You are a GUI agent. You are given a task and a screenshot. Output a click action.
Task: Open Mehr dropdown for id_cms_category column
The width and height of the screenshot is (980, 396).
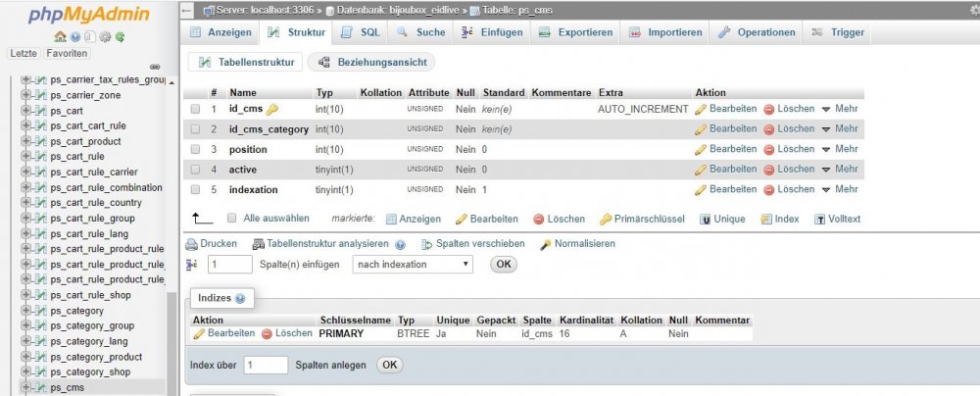tap(840, 128)
